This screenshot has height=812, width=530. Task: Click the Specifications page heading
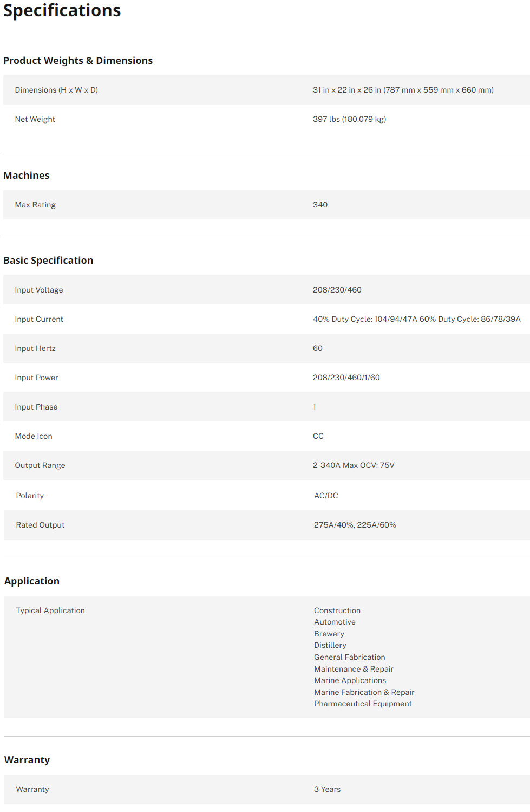(62, 11)
